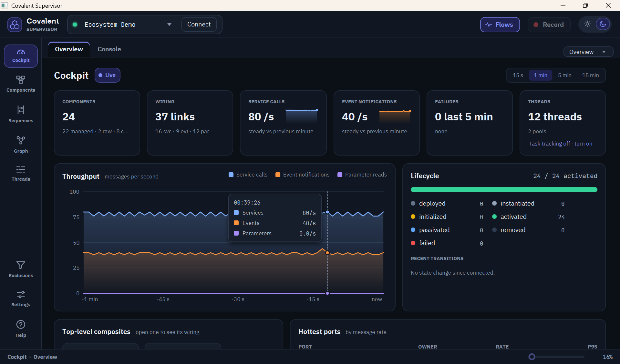Switch to dark theme moon icon
The width and height of the screenshot is (620, 364).
tap(603, 24)
